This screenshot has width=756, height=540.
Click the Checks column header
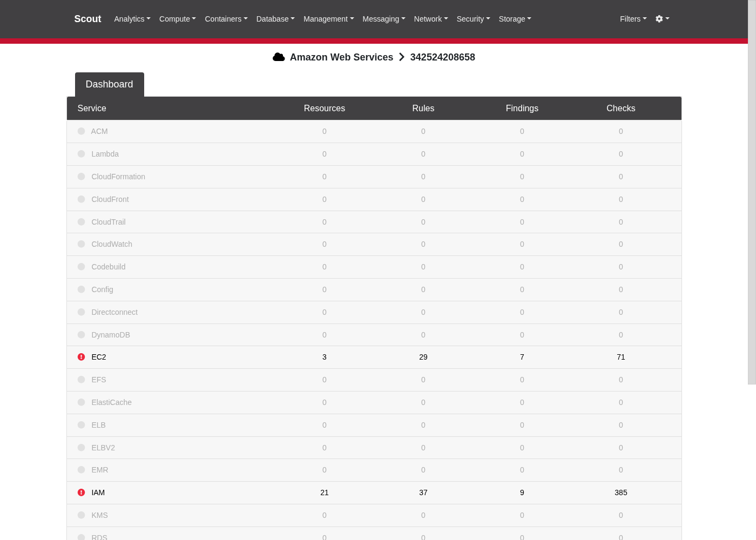click(x=621, y=109)
